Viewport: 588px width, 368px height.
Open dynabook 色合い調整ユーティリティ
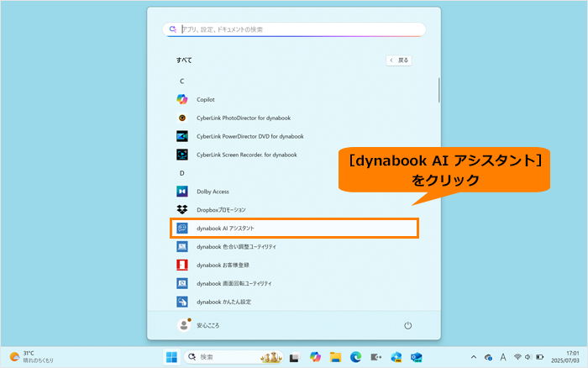(294, 246)
